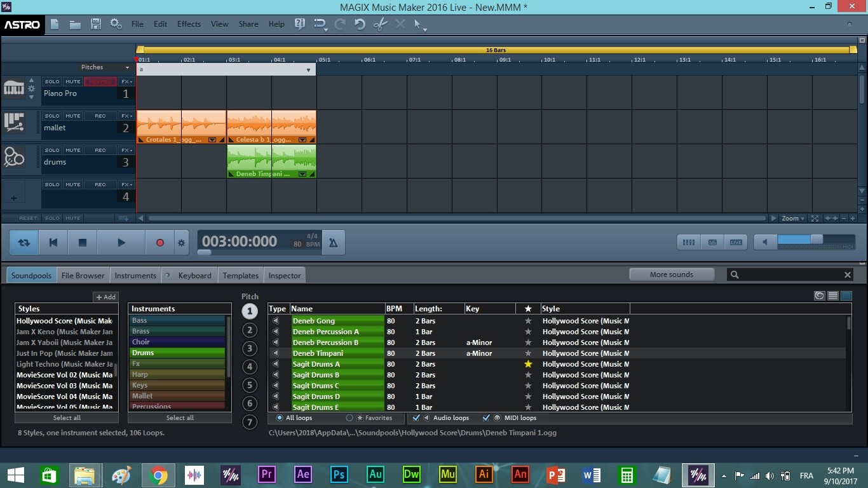Open Crotales clip dropdown arrow
This screenshot has height=488, width=868.
(212, 140)
